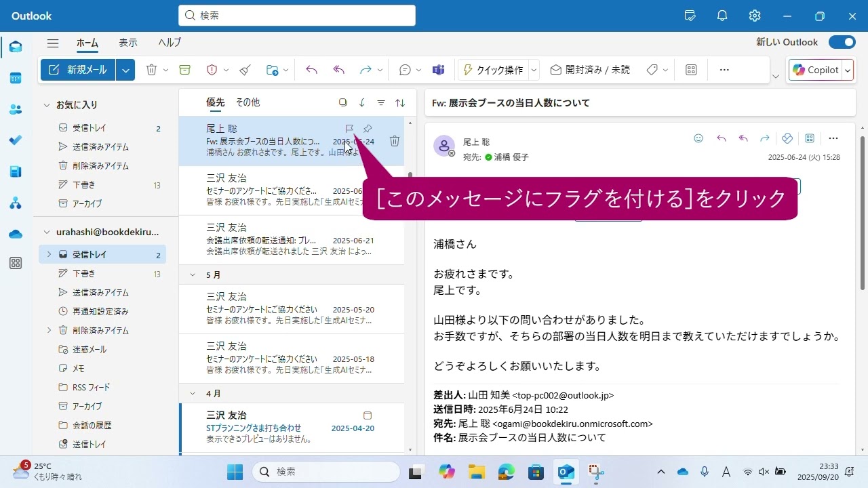This screenshot has width=868, height=488.
Task: Click the Sweep broom icon
Action: 245,70
